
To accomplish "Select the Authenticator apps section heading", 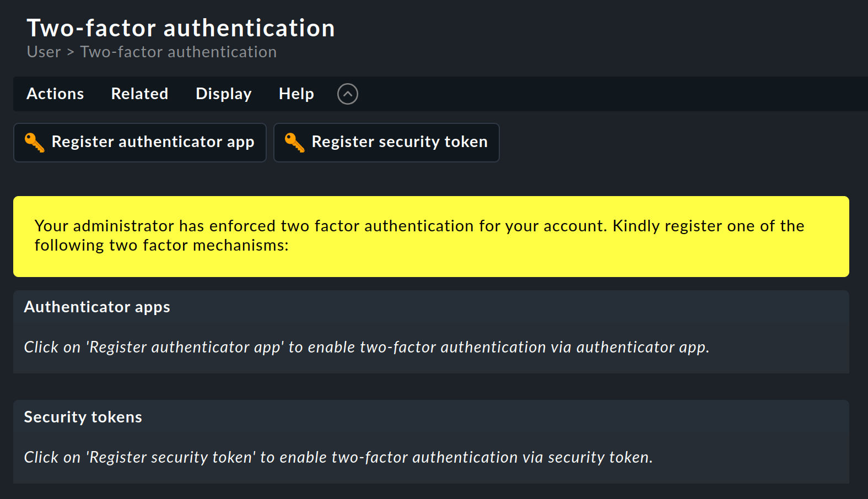I will [97, 307].
